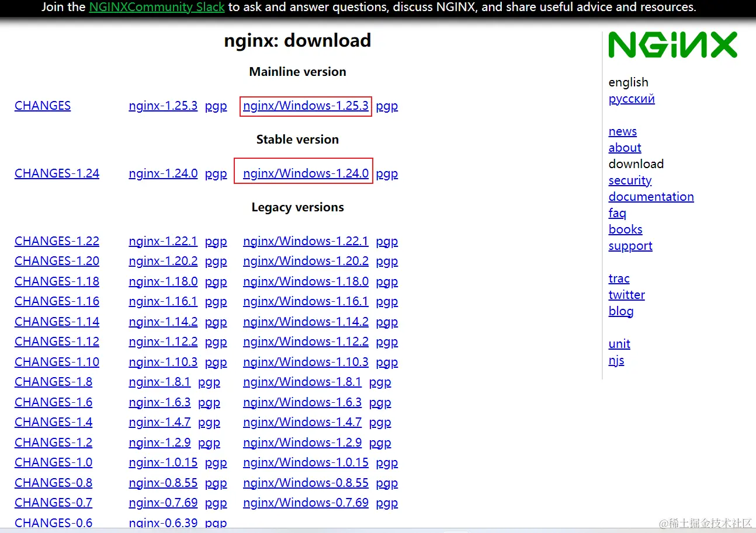Click the 'english' language label
This screenshot has width=756, height=533.
coord(628,82)
